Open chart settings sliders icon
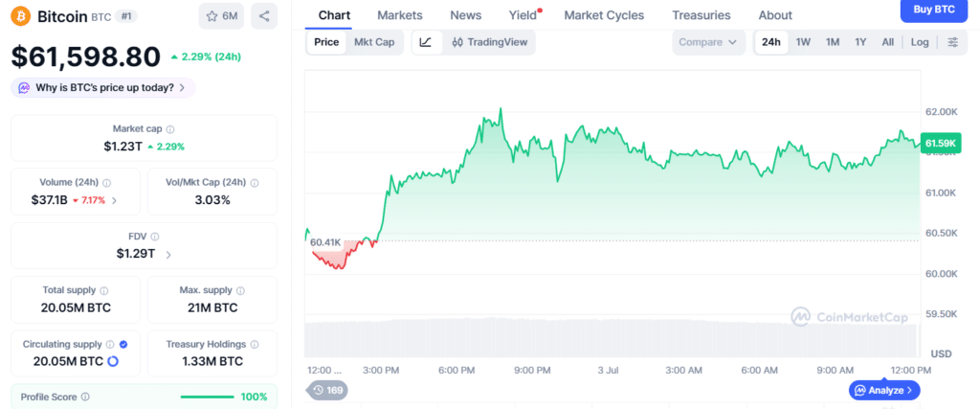Image resolution: width=980 pixels, height=409 pixels. [x=952, y=42]
